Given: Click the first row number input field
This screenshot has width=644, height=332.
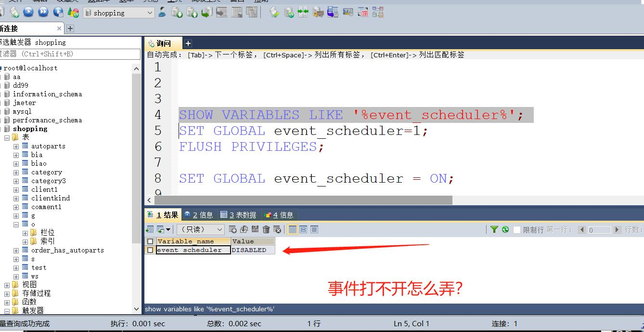Looking at the screenshot, I should pos(599,230).
